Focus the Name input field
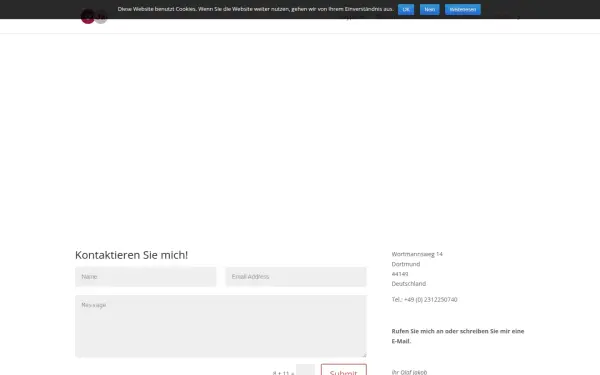The height and width of the screenshot is (375, 600). point(145,277)
